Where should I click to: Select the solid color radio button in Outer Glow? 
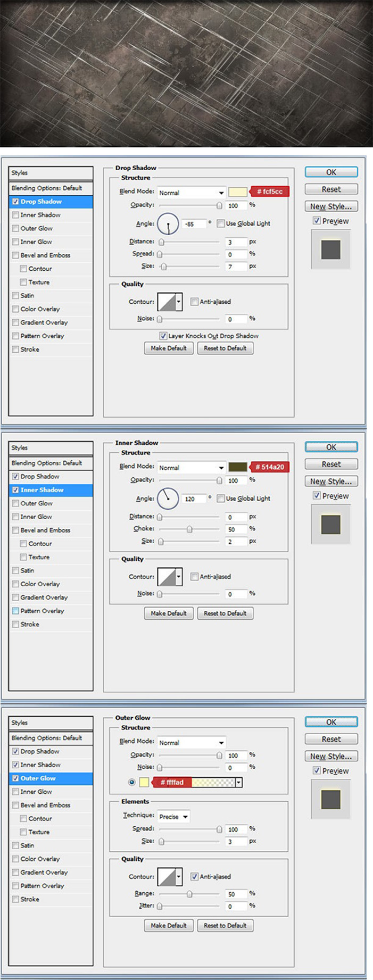tap(132, 782)
